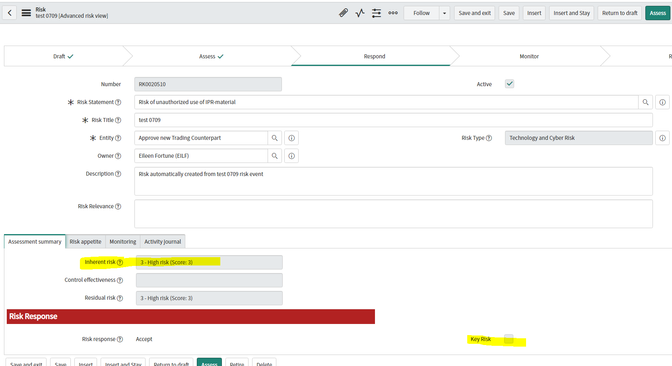Click header Return to draft button
672x366 pixels.
[620, 13]
